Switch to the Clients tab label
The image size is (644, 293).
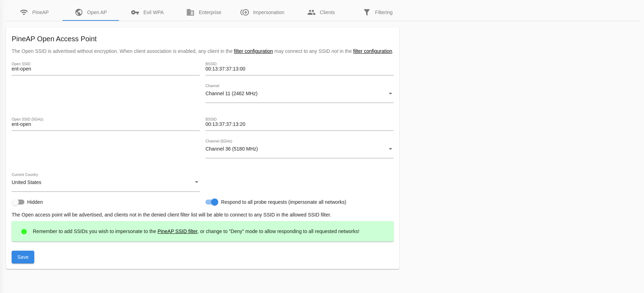327,12
